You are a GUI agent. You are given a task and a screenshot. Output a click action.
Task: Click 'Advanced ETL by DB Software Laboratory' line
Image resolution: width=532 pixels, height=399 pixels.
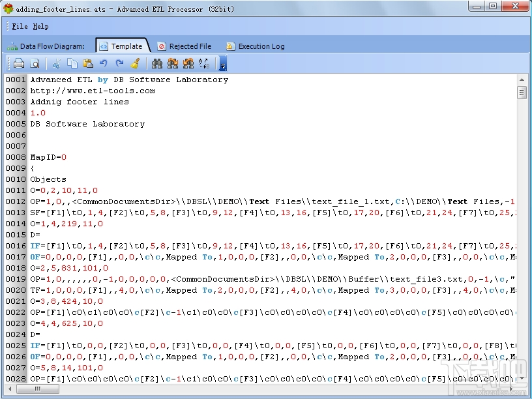(129, 80)
